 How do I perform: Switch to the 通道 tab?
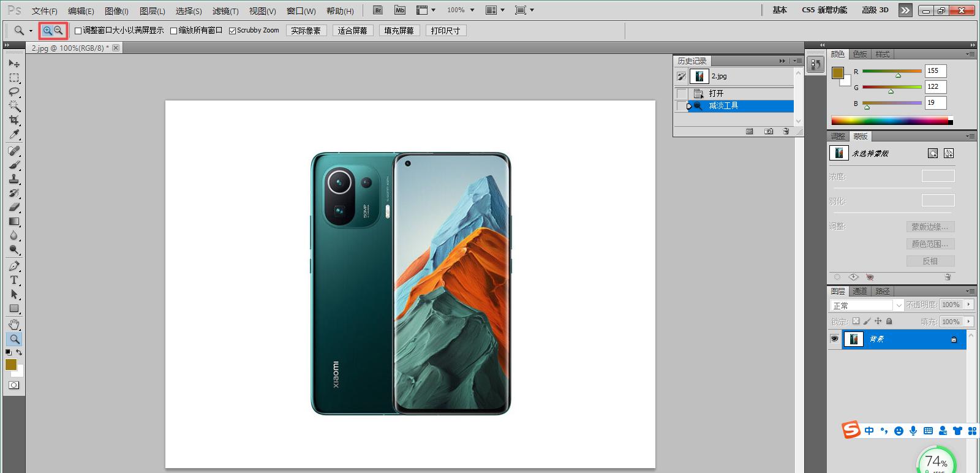pyautogui.click(x=860, y=292)
